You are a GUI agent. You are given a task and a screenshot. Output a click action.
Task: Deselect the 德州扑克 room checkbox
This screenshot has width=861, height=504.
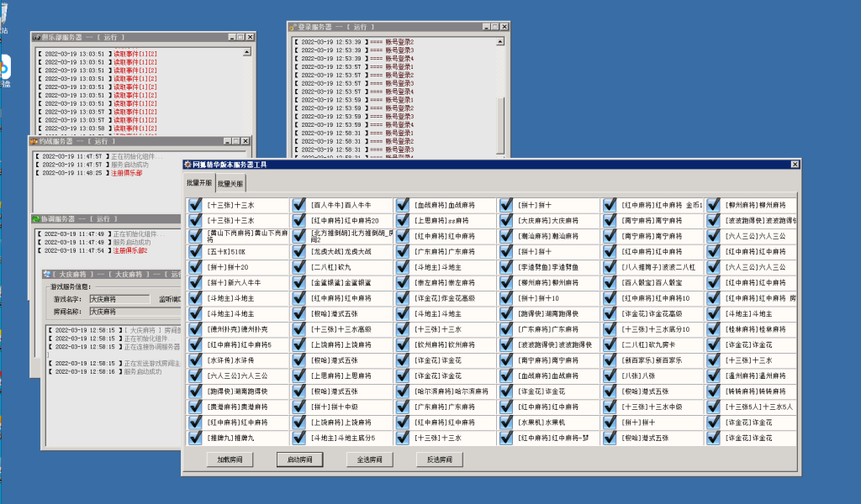(196, 329)
